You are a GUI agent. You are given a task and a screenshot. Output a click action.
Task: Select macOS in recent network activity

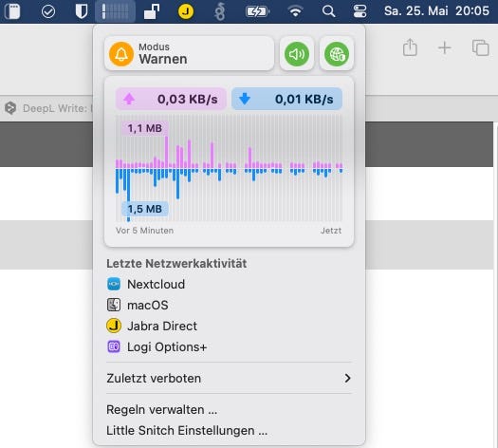pyautogui.click(x=229, y=305)
